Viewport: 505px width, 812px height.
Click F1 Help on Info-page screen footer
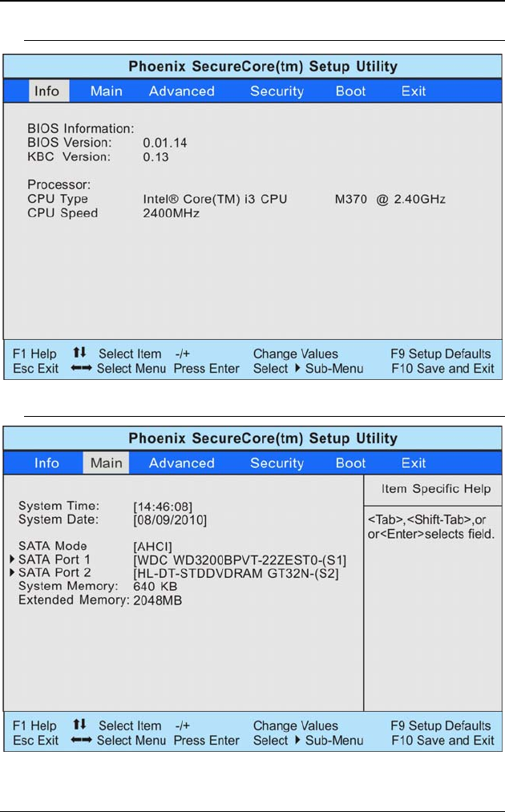(34, 354)
